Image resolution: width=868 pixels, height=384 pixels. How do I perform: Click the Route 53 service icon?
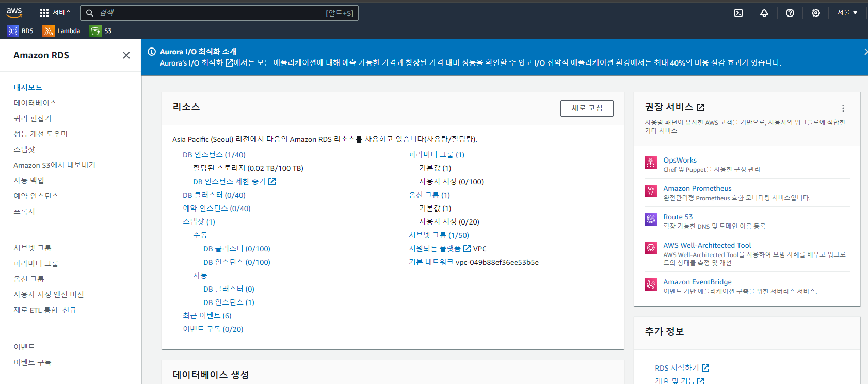coord(651,219)
